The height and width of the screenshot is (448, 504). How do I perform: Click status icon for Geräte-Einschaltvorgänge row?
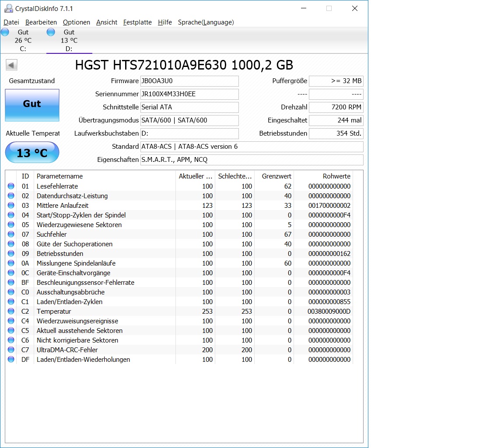coord(11,273)
